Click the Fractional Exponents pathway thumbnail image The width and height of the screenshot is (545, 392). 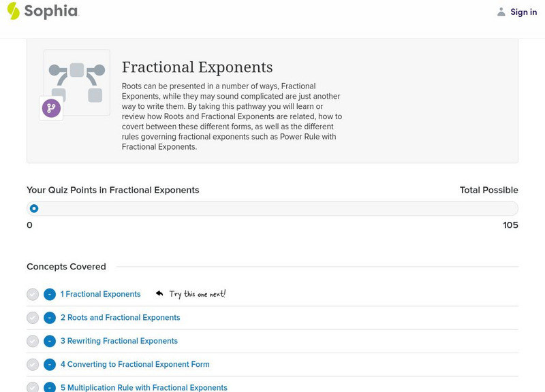77,82
